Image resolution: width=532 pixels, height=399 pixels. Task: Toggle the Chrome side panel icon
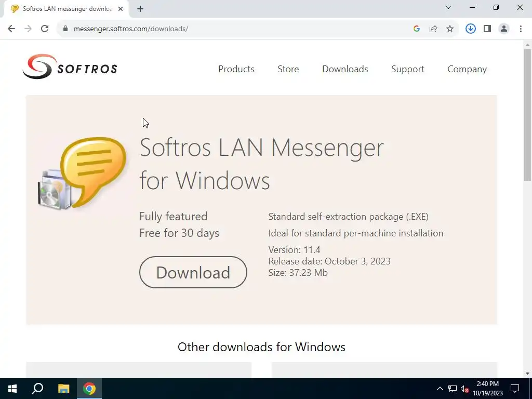tap(487, 29)
